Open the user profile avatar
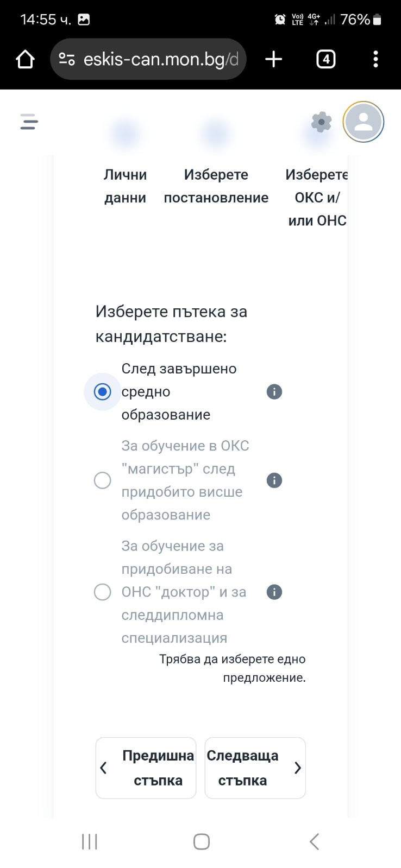Screen dimensions: 401x868 point(364,122)
